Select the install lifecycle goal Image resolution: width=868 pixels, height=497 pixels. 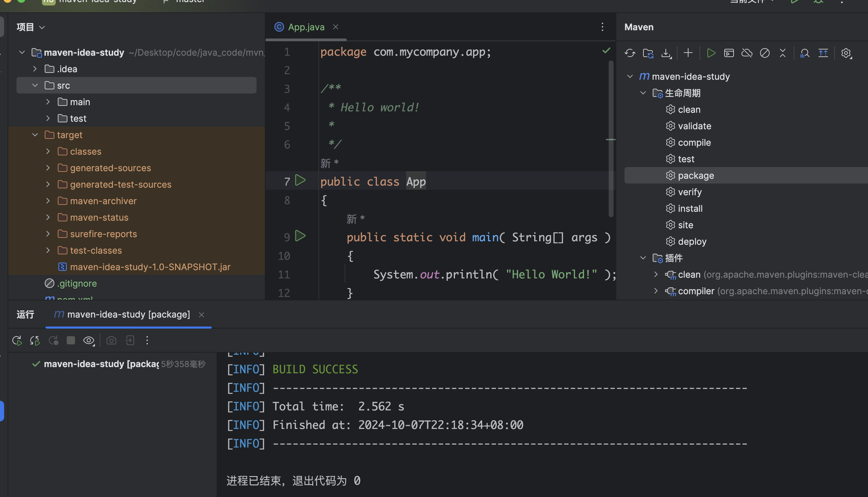pos(690,209)
